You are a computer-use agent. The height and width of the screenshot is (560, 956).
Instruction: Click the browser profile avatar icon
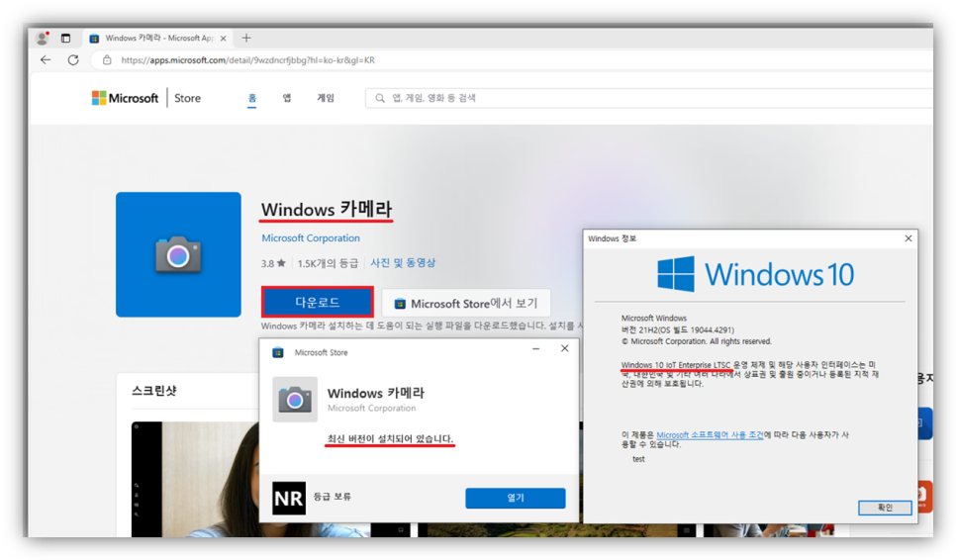click(x=43, y=38)
